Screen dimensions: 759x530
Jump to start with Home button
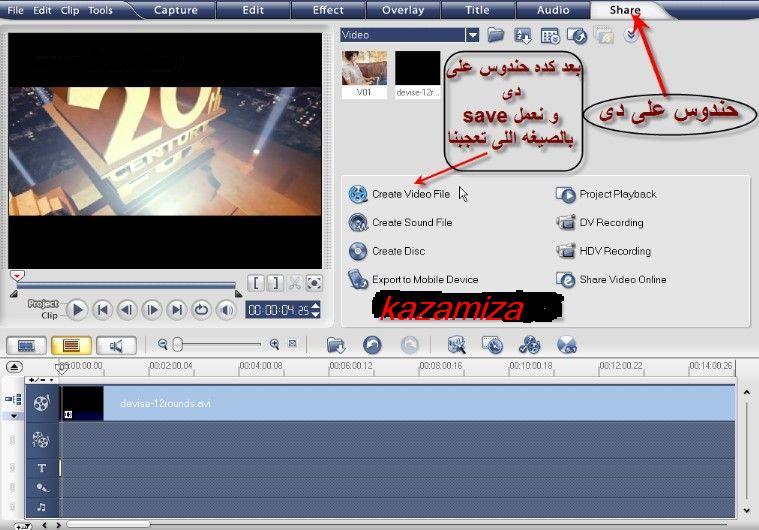tap(103, 310)
